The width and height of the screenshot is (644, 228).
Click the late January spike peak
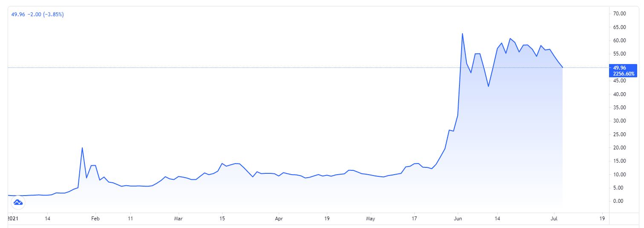pyautogui.click(x=82, y=148)
